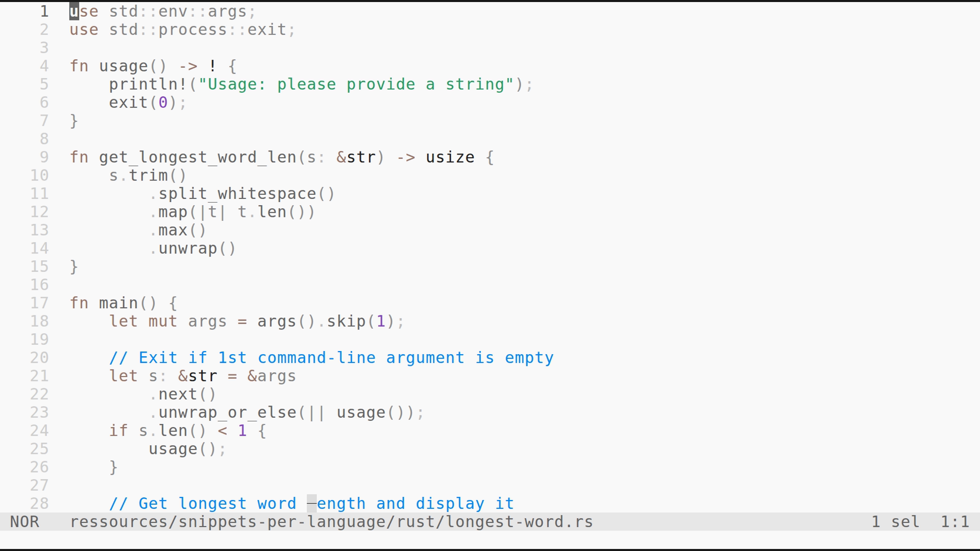The height and width of the screenshot is (551, 980).
Task: Click the .max() call on line 13
Action: tap(178, 230)
